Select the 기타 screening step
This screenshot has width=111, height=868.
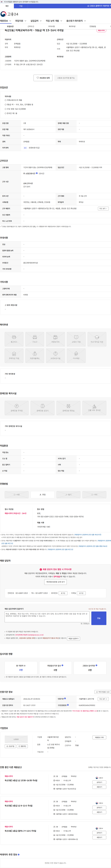pos(94,495)
